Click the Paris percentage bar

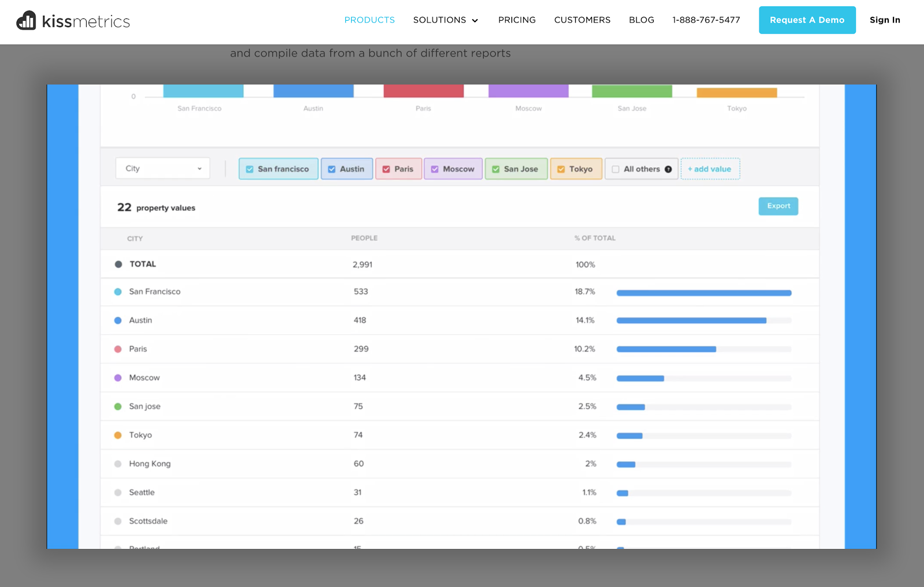(x=666, y=349)
